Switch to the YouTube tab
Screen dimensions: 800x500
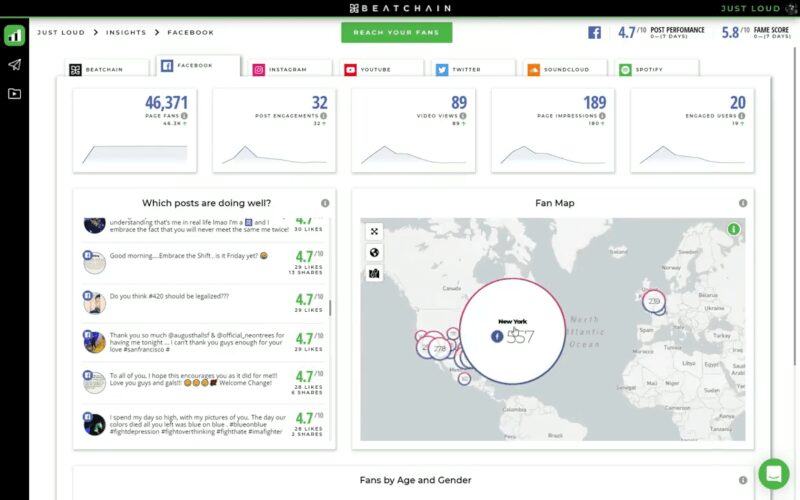coord(382,69)
